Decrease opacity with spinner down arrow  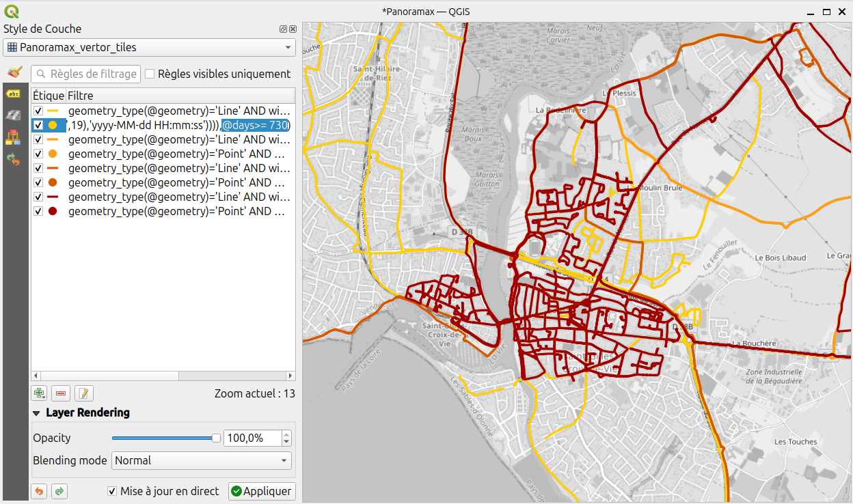click(x=286, y=442)
